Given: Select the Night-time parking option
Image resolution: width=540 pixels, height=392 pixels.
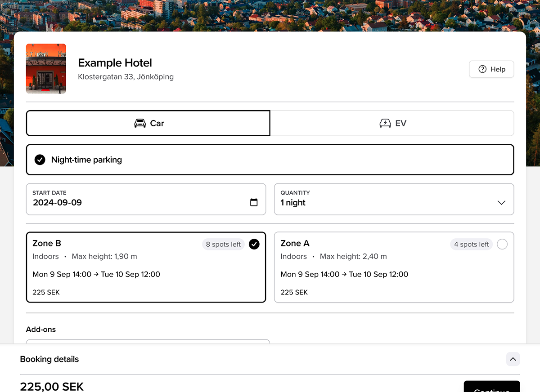Looking at the screenshot, I should pos(270,160).
